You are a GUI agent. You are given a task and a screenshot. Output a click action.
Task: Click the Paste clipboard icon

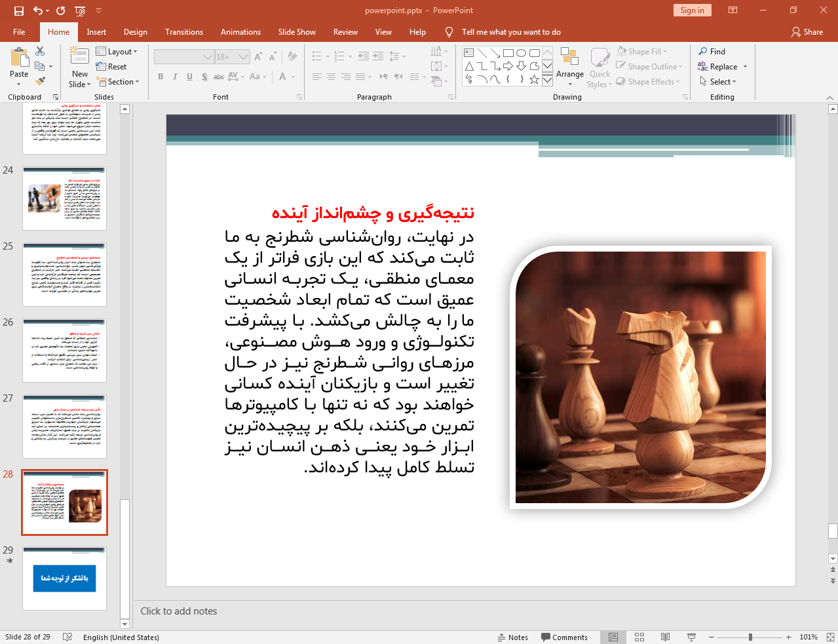click(19, 58)
